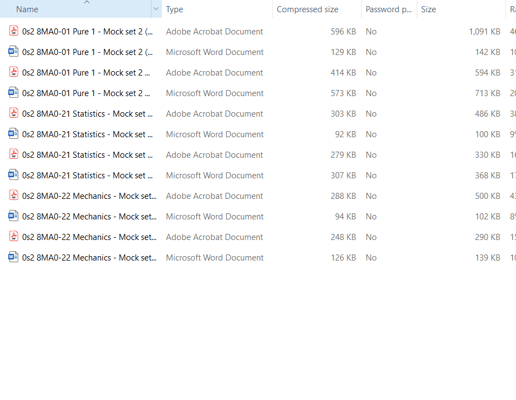Click Microsoft Word Document type in the 126 KB row
This screenshot has height=400, width=516.
pyautogui.click(x=215, y=258)
